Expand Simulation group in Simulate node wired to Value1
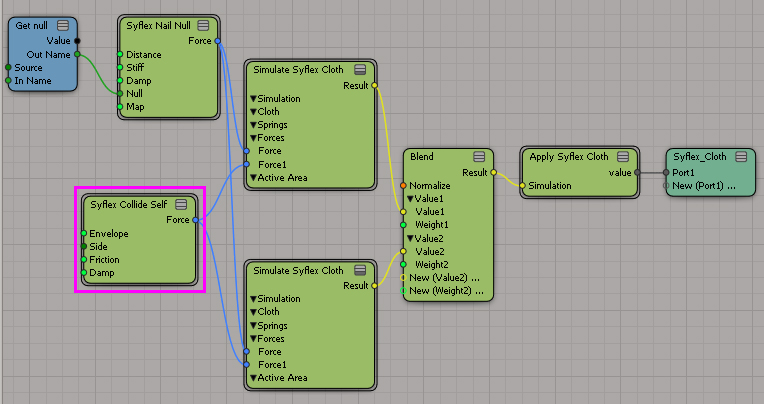Screen dimensions: 764x404 (x=253, y=99)
